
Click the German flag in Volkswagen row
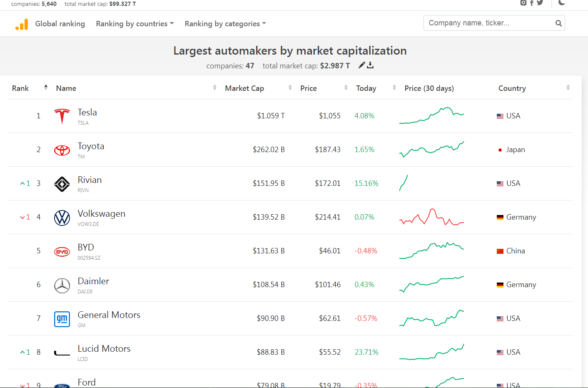tap(500, 218)
